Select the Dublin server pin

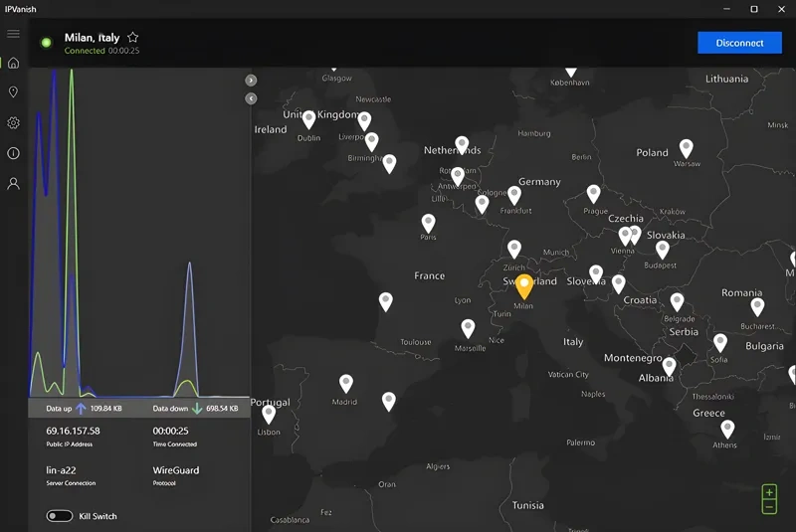click(x=308, y=120)
